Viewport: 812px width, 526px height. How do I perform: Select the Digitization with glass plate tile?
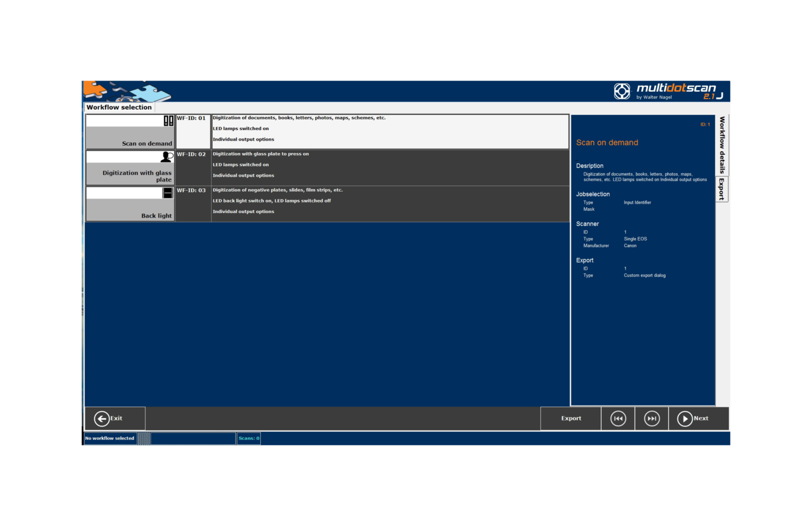pyautogui.click(x=130, y=168)
